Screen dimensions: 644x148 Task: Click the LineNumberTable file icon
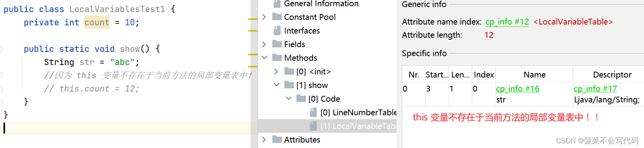click(x=313, y=112)
